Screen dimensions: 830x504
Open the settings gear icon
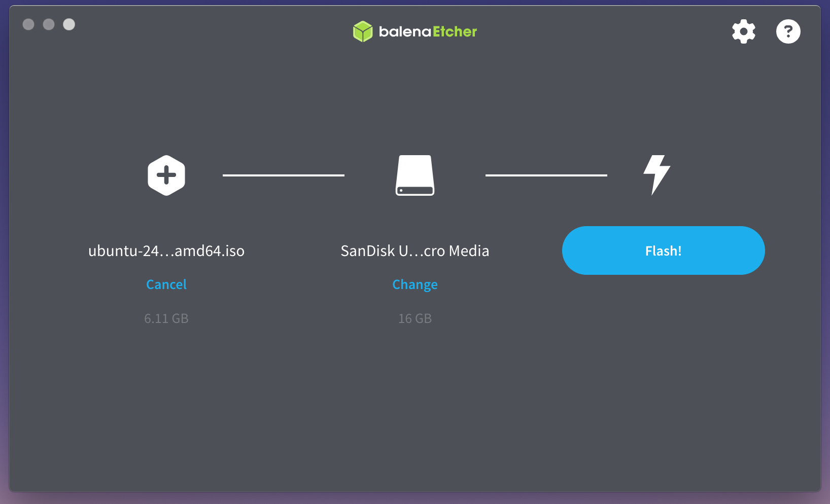(x=744, y=31)
